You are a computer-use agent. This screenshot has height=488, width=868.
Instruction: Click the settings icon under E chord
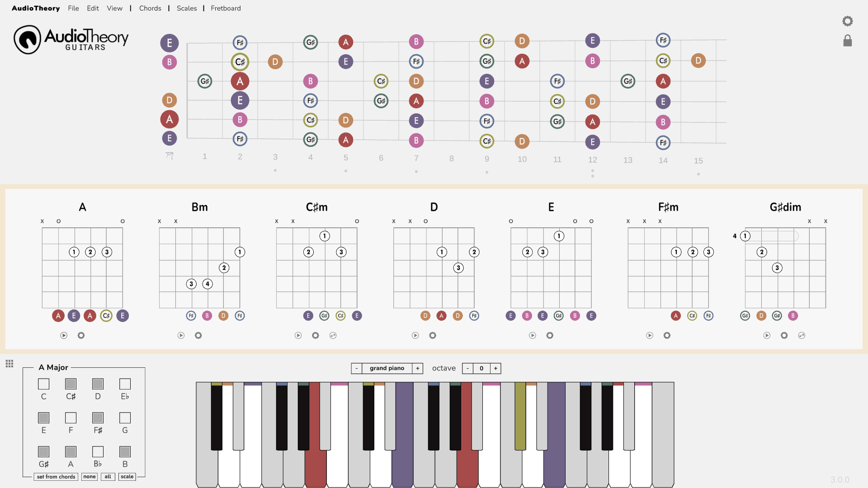(549, 335)
